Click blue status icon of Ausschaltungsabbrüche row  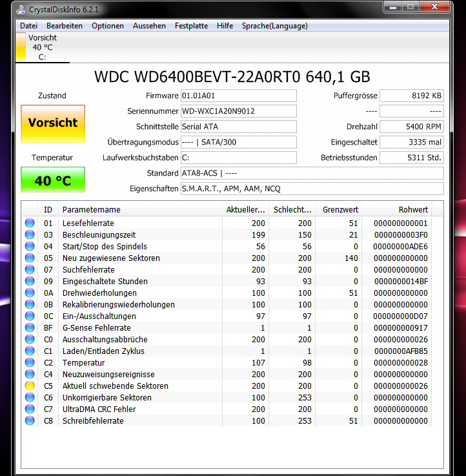[30, 339]
